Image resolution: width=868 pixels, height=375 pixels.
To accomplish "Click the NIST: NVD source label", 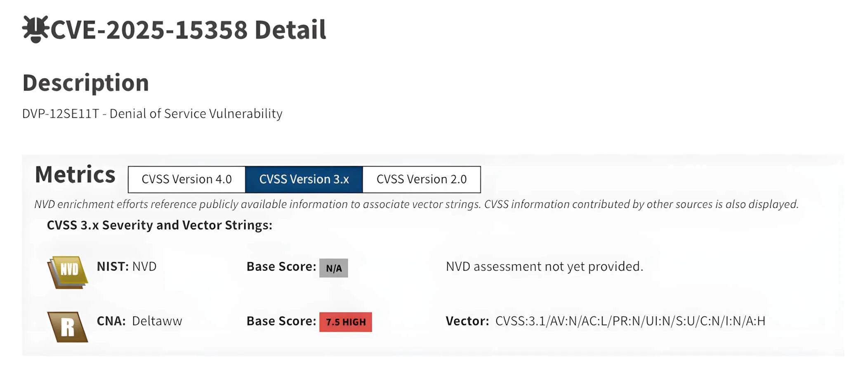I will (127, 266).
